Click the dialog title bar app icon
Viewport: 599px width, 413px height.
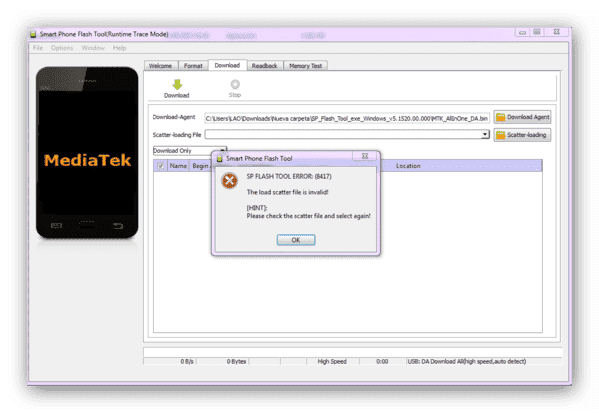pos(219,158)
